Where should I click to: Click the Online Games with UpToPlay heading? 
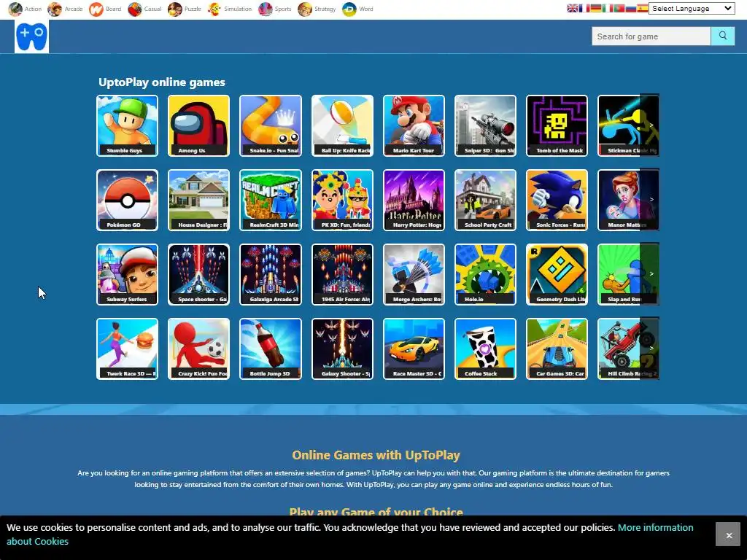coord(376,455)
